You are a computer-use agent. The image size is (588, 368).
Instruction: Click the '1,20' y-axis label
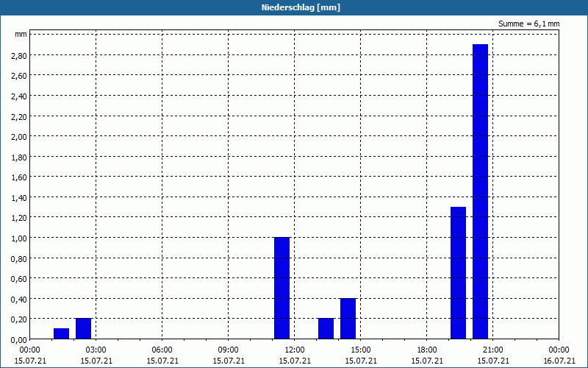click(x=20, y=218)
